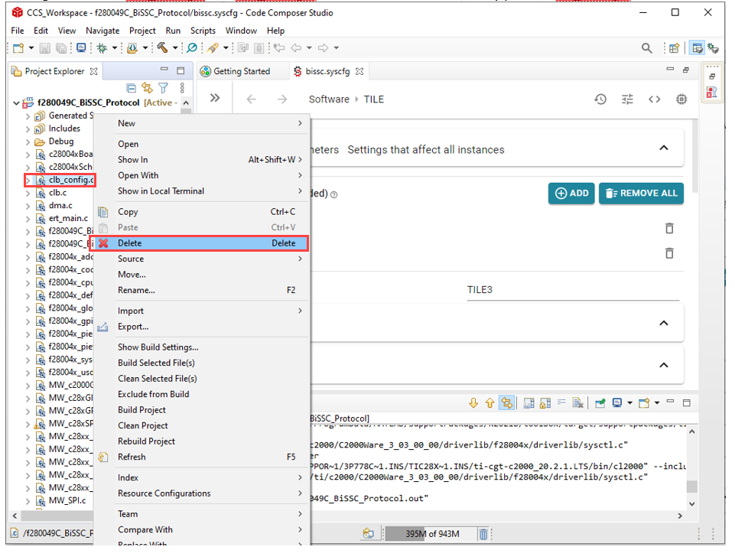Open the device chip view icon
The width and height of the screenshot is (735, 560).
[681, 99]
